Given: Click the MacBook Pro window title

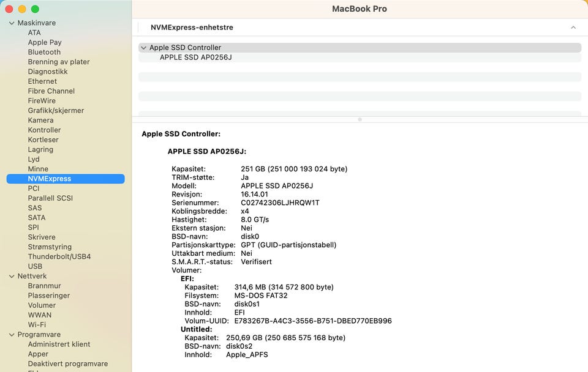Looking at the screenshot, I should coord(360,9).
